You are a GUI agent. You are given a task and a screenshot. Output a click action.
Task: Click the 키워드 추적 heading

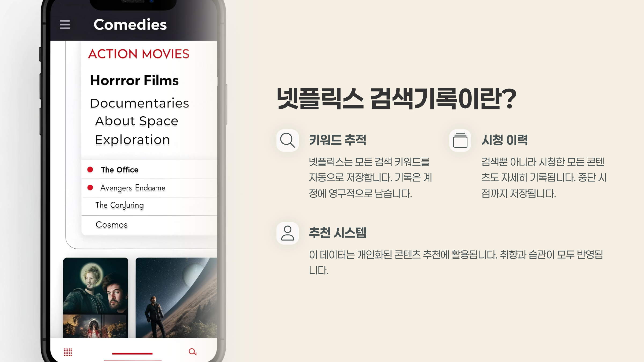[x=338, y=140]
